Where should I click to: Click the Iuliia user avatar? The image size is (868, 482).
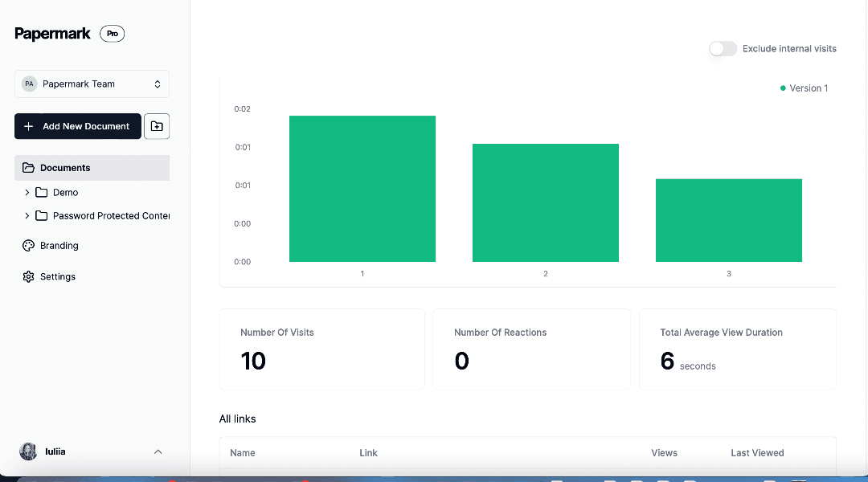(x=28, y=451)
